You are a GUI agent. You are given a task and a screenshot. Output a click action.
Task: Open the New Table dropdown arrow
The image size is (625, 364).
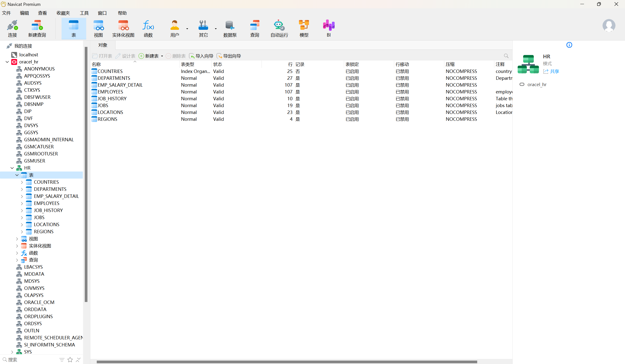coord(162,56)
